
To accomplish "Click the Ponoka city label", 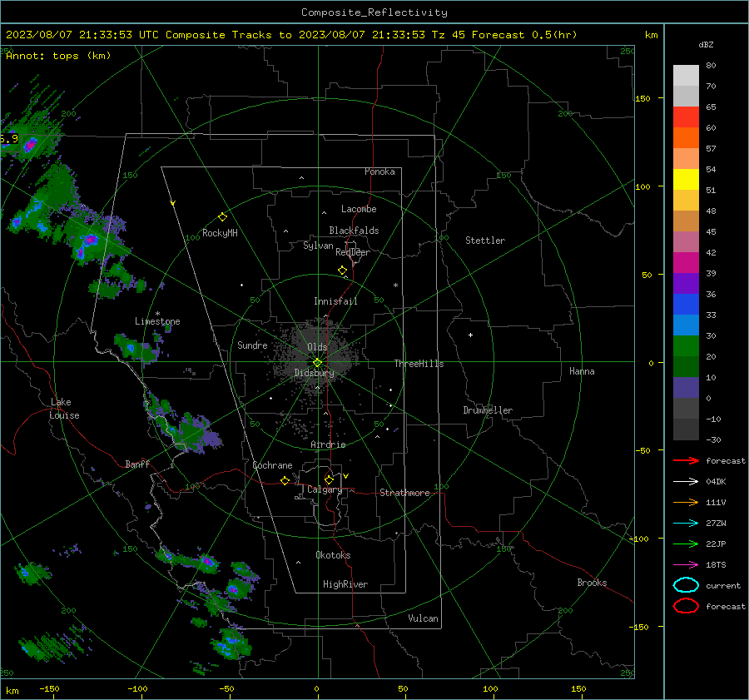I will pos(379,171).
